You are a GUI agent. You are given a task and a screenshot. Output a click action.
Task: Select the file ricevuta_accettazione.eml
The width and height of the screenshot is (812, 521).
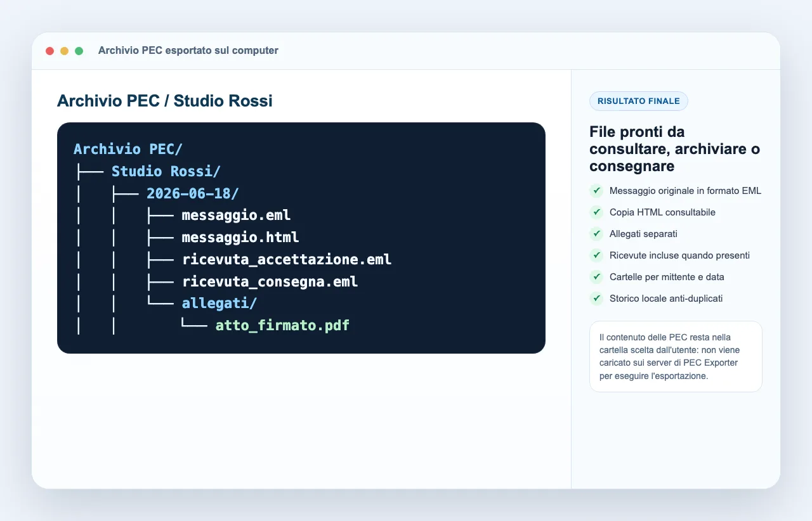point(287,260)
